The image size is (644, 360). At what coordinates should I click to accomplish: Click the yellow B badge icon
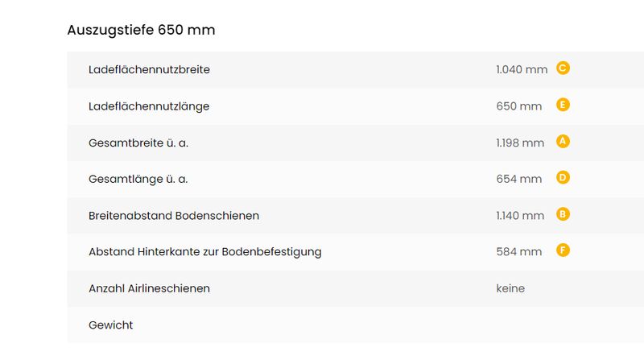tap(563, 214)
